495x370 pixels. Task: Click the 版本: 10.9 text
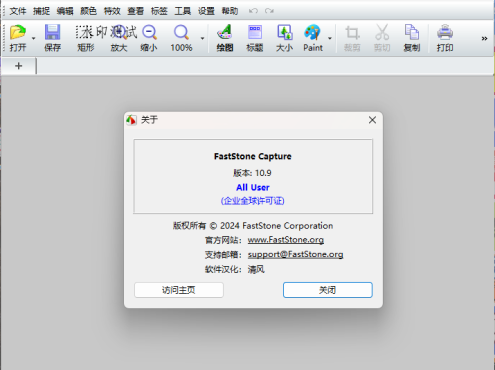252,173
